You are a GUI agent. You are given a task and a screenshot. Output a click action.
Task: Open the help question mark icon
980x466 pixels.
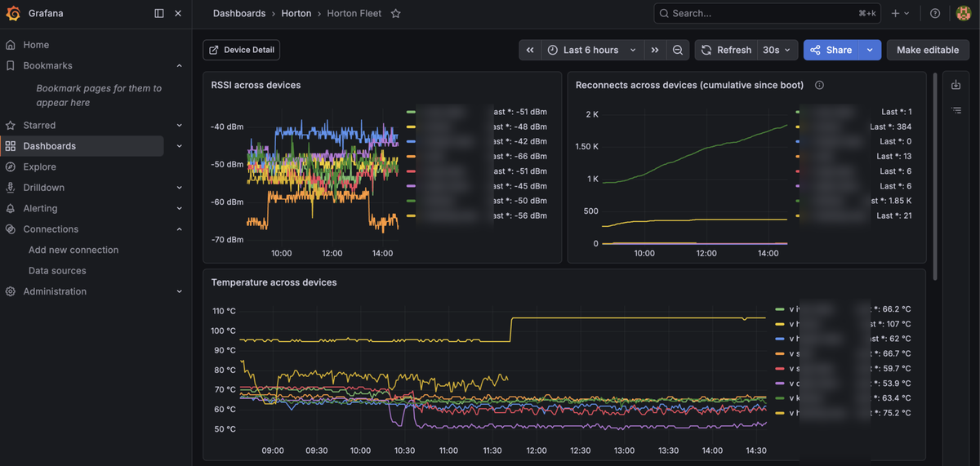coord(935,13)
